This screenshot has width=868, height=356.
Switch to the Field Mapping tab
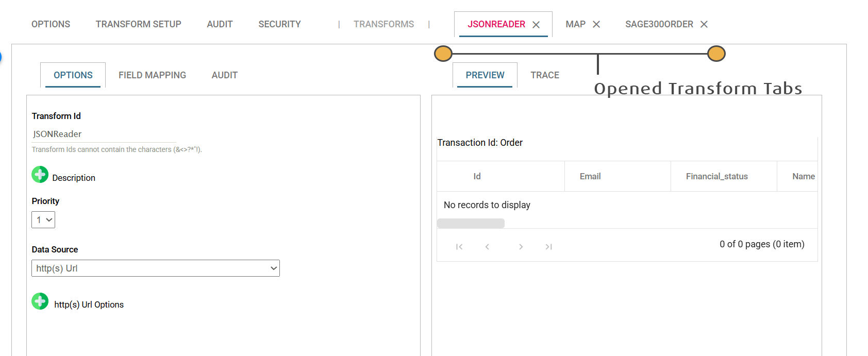152,75
